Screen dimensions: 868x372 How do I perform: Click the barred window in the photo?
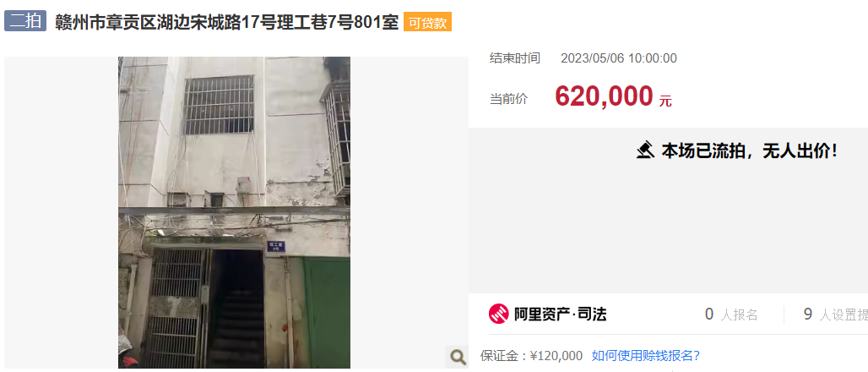(x=219, y=106)
